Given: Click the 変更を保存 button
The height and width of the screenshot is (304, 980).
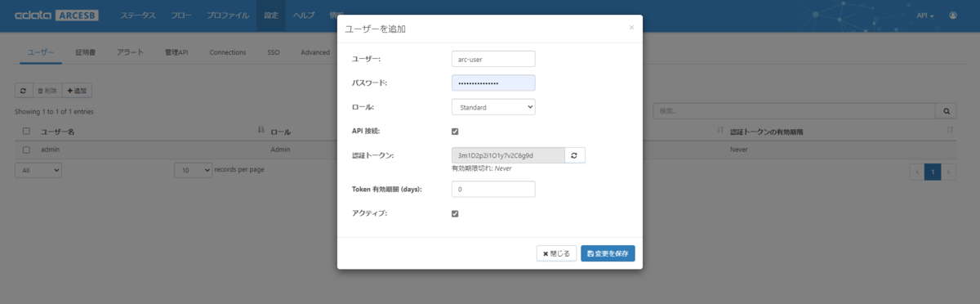Looking at the screenshot, I should coord(608,253).
